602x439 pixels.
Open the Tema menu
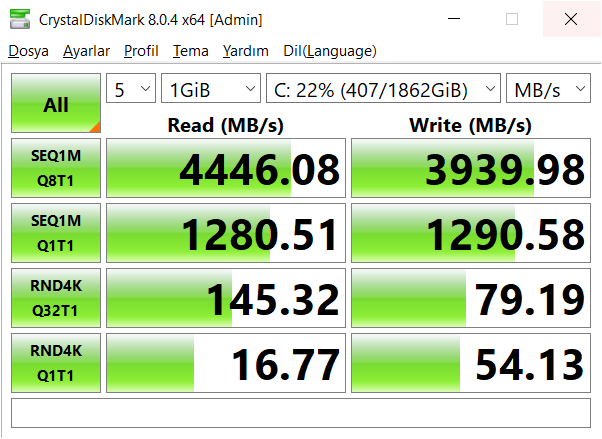(190, 51)
